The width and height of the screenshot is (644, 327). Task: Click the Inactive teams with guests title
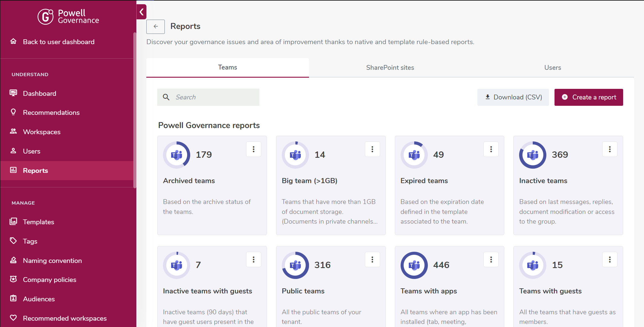tap(207, 291)
